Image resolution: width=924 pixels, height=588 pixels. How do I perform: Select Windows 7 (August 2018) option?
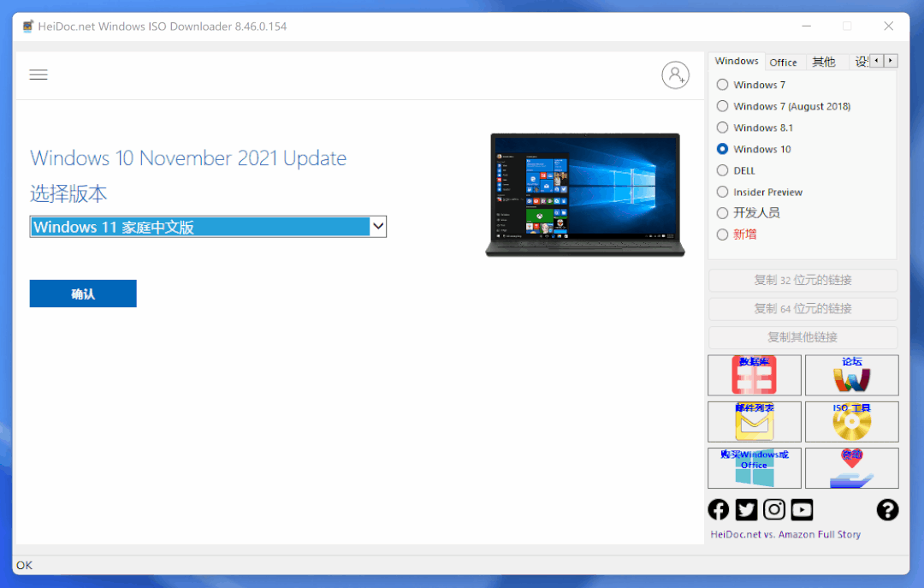722,106
